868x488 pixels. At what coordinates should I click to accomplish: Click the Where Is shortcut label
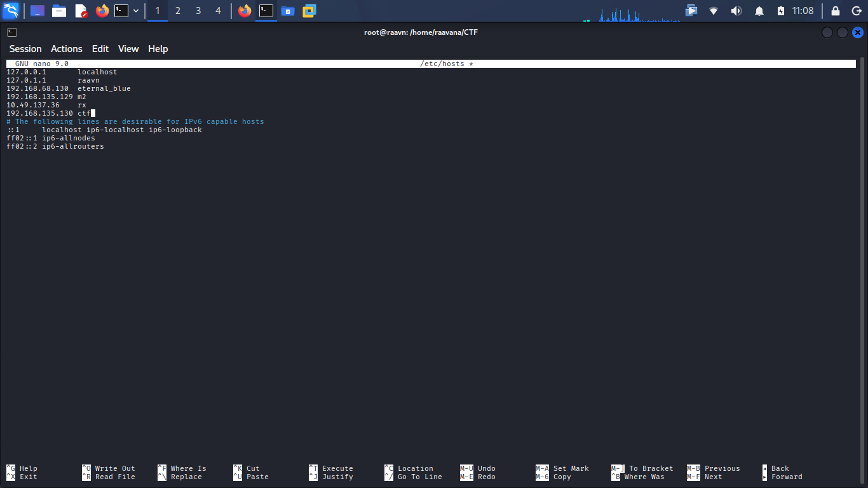[x=189, y=469]
